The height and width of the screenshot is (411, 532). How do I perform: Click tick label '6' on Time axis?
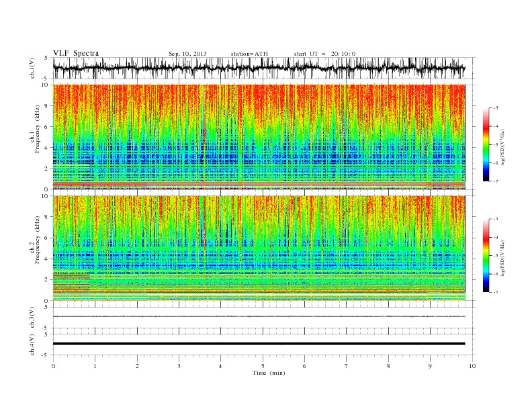click(x=304, y=366)
